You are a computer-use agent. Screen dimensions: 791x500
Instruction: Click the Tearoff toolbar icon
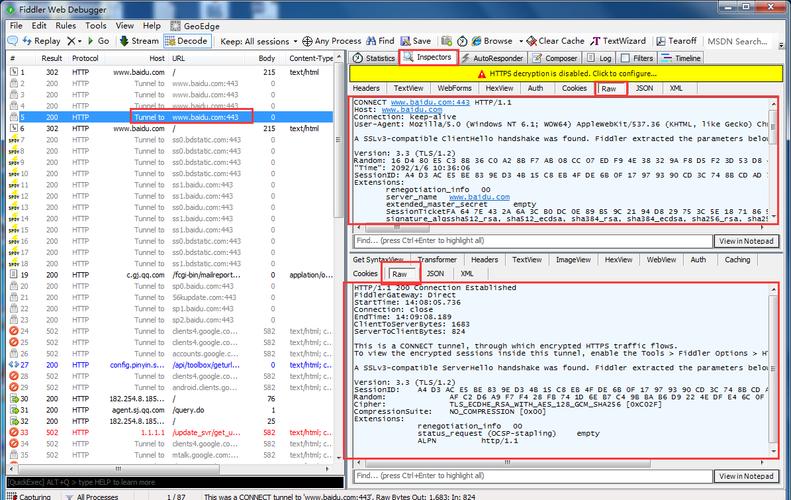click(661, 41)
